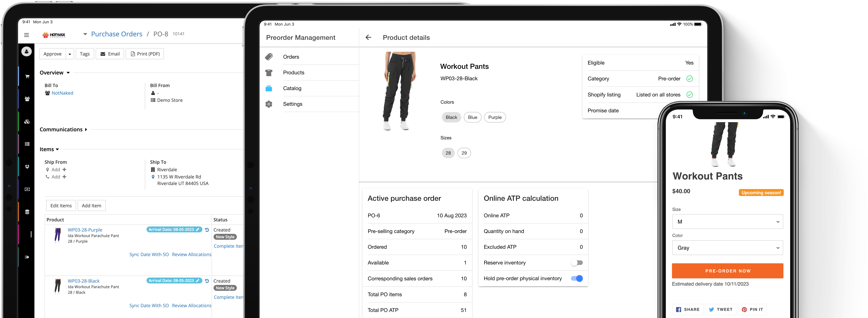Screen dimensions: 868x318
Task: Enable the Reserve inventory toggle
Action: tap(577, 263)
